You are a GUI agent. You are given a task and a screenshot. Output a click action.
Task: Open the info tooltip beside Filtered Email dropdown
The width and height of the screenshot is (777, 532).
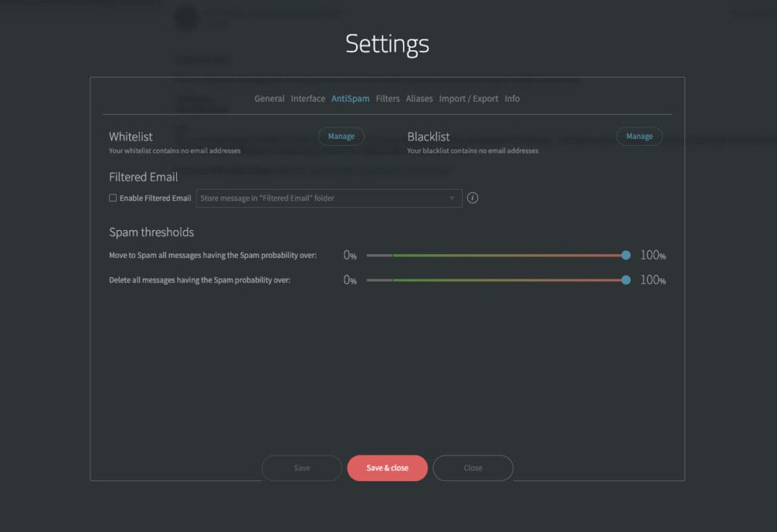473,197
